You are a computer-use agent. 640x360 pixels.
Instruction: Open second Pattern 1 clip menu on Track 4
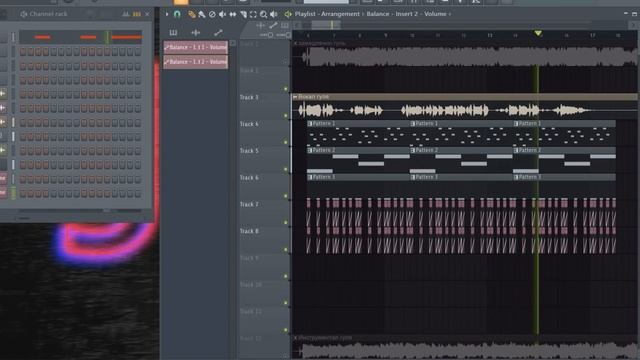[413, 124]
